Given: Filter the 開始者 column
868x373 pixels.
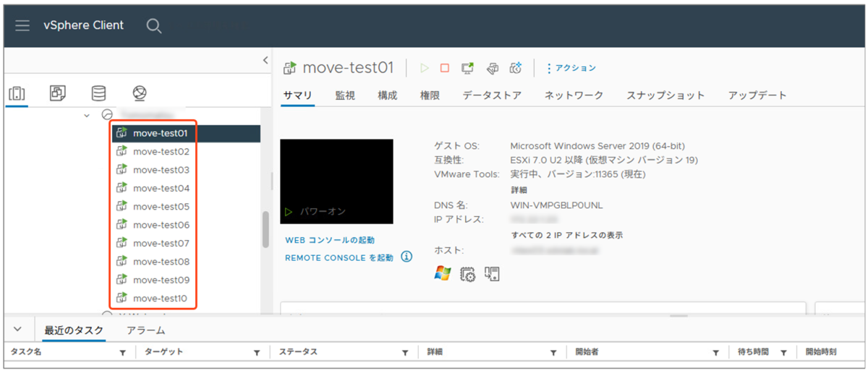Looking at the screenshot, I should [x=715, y=353].
